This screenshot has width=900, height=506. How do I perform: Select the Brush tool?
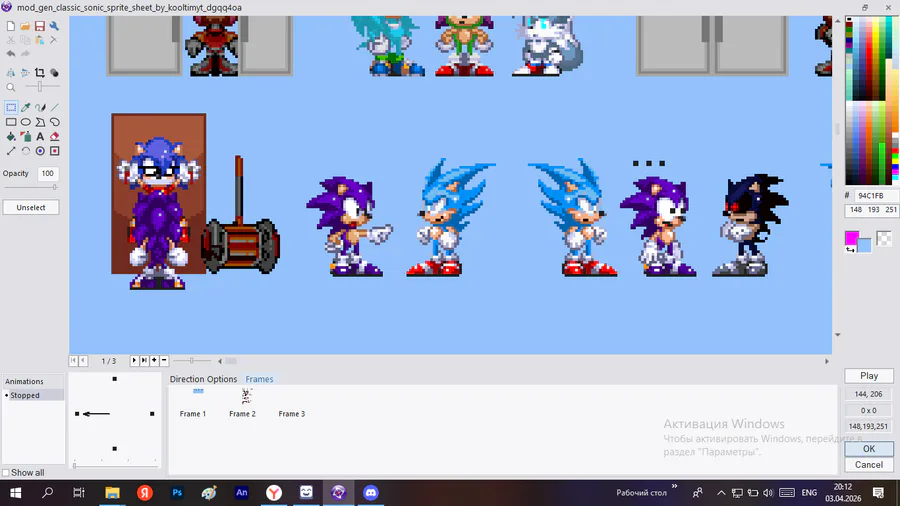[40, 107]
